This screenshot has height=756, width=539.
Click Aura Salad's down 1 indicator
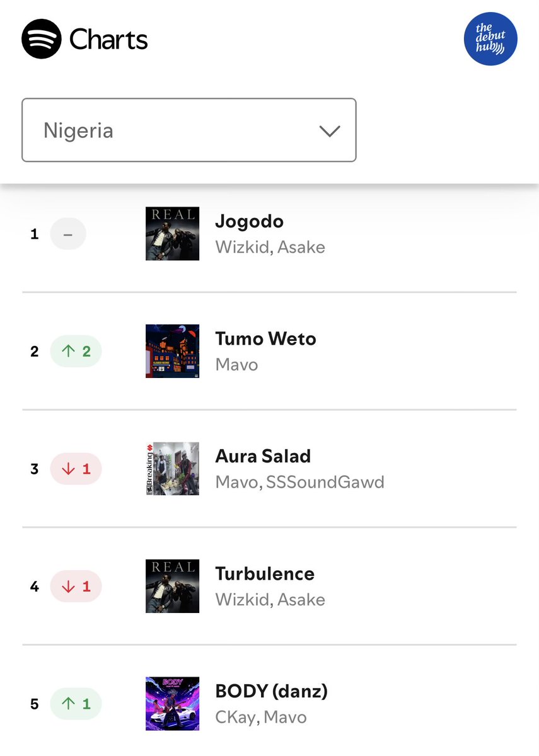click(76, 469)
